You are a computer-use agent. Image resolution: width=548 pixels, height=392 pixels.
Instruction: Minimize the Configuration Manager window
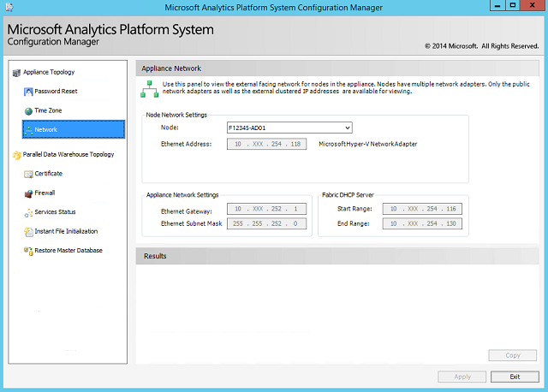[497, 5]
